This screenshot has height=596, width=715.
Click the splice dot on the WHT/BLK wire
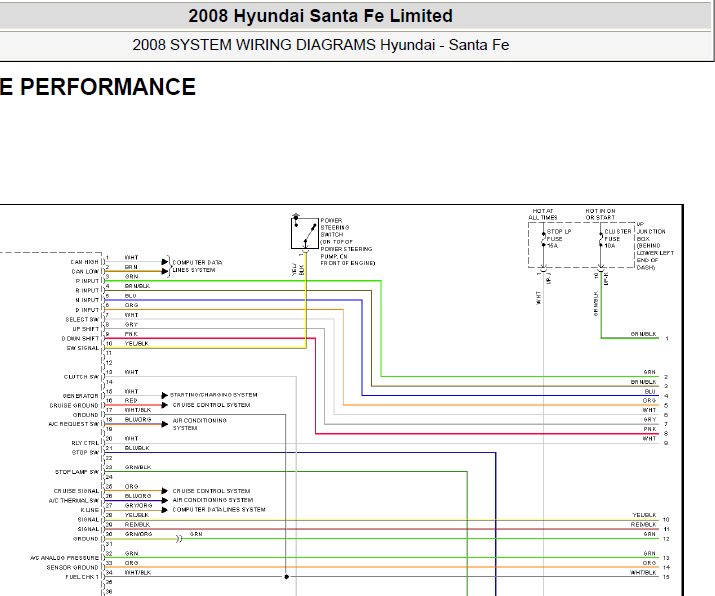point(286,577)
